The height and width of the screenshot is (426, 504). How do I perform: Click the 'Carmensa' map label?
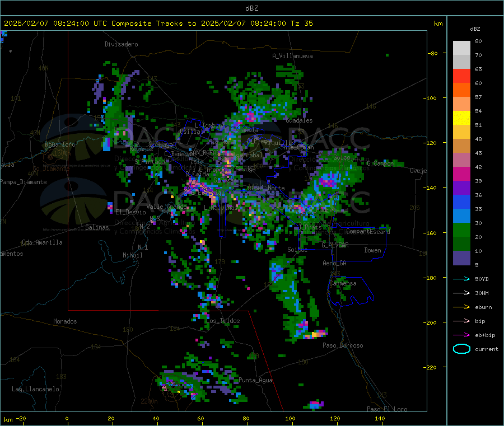(x=343, y=283)
